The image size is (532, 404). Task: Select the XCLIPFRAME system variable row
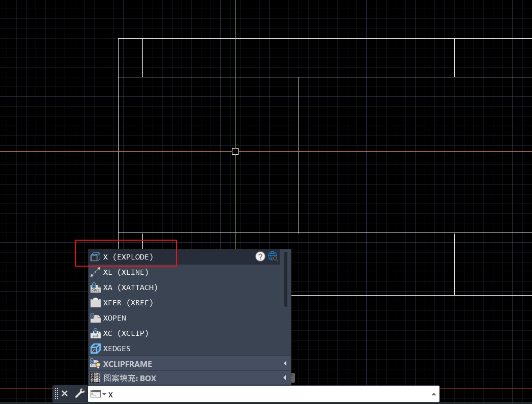(127, 364)
